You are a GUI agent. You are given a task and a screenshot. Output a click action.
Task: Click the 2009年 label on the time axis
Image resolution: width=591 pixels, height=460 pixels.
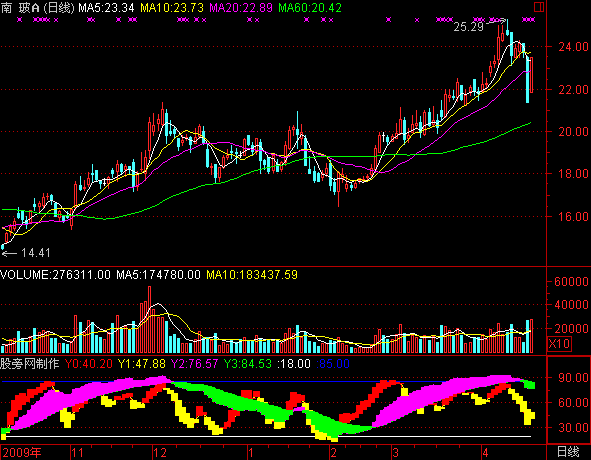(21, 452)
